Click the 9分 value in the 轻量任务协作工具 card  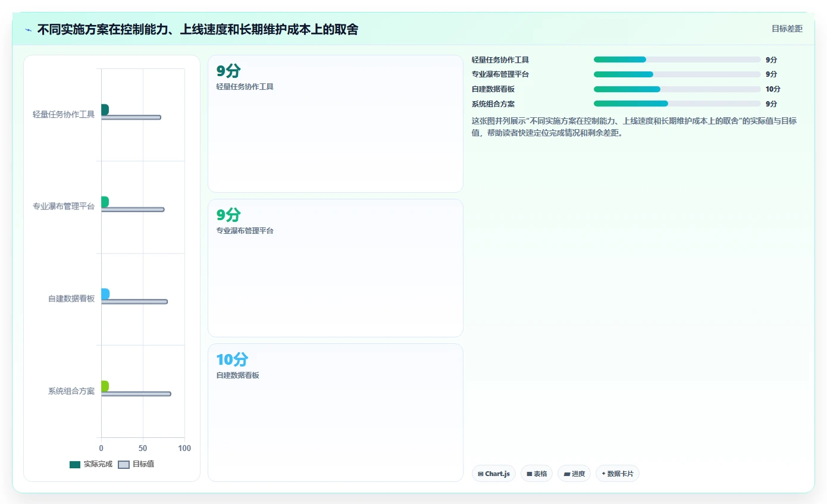[x=228, y=71]
